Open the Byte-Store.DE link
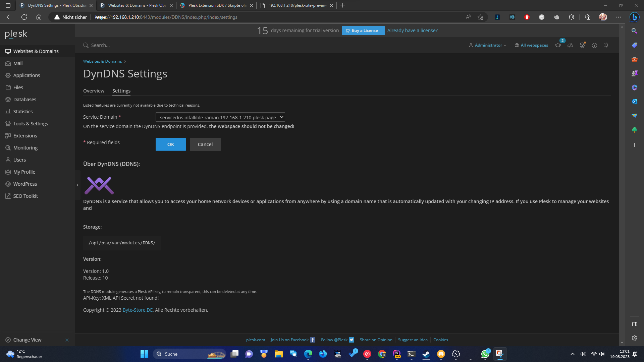Screen dimensions: 644x362 138,310
